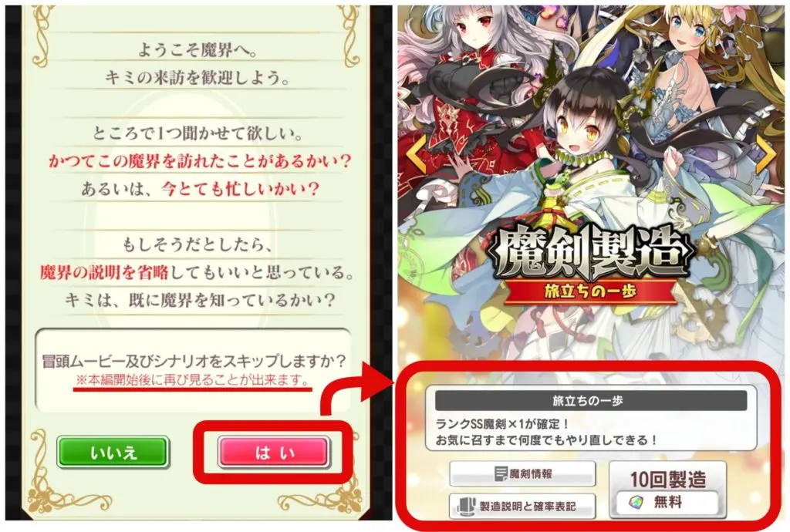Tap the green いいえ button
This screenshot has height=532, width=790.
click(113, 452)
